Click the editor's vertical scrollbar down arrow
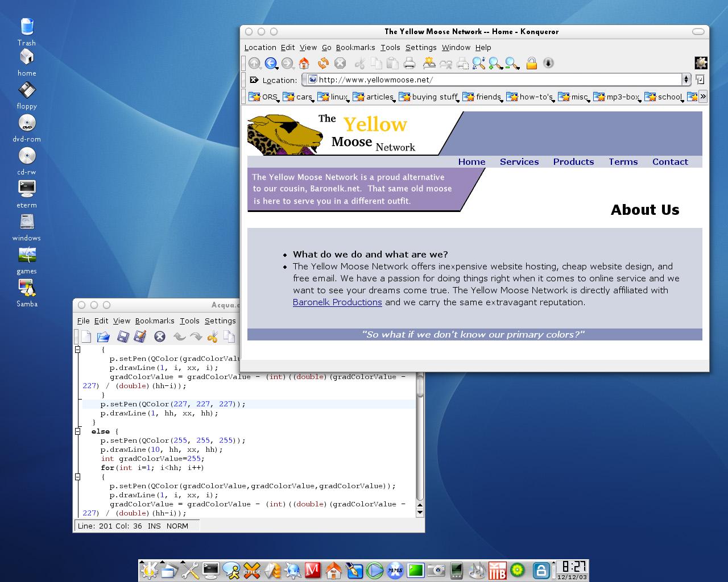 pyautogui.click(x=420, y=513)
